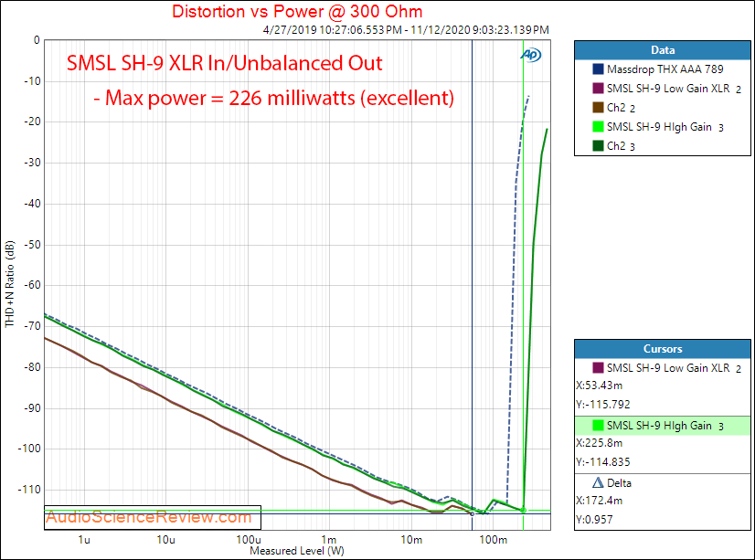Click the 100m tick label on x-axis
Viewport: 755px width, 560px height.
[493, 540]
